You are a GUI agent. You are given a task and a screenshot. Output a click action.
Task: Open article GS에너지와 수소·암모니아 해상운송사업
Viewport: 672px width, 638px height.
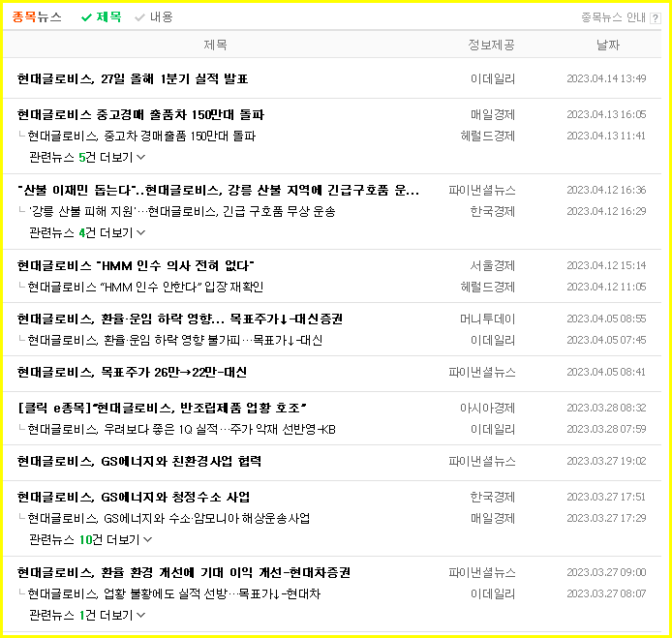(168, 519)
